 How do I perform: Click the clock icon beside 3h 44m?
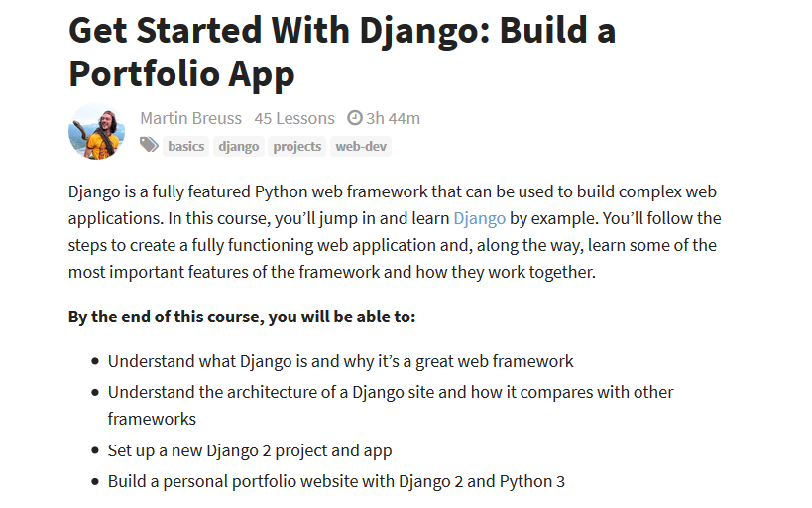(355, 118)
